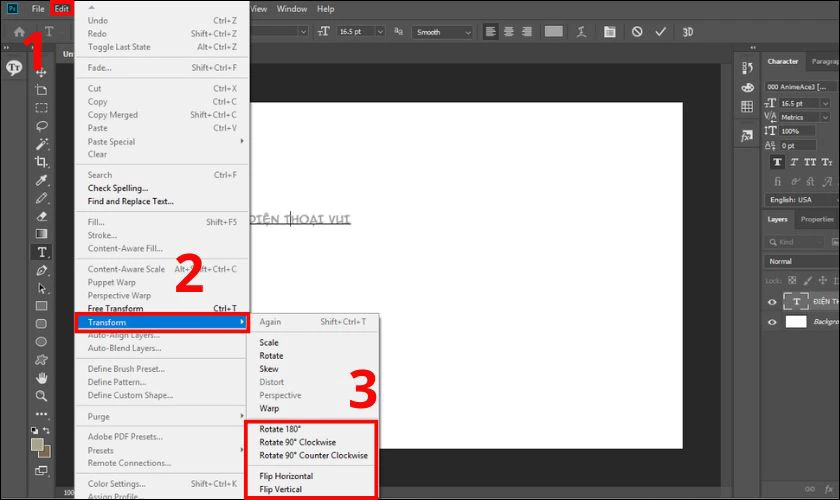Open Create Warped Text option
Image resolution: width=840 pixels, height=500 pixels.
(581, 32)
